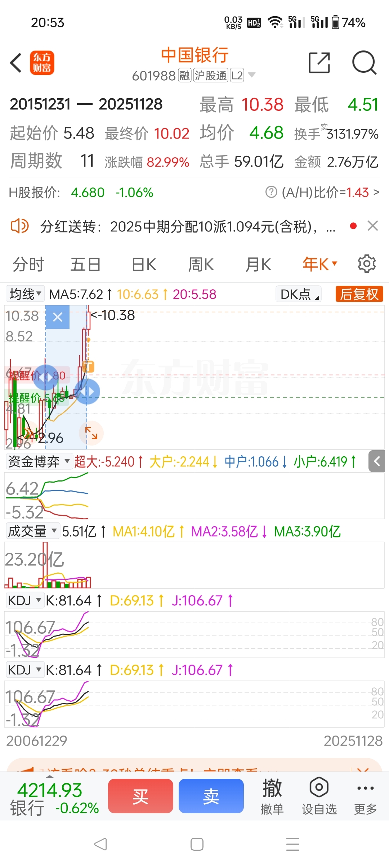Switch to the 月K tab
389x868 pixels.
point(258,265)
